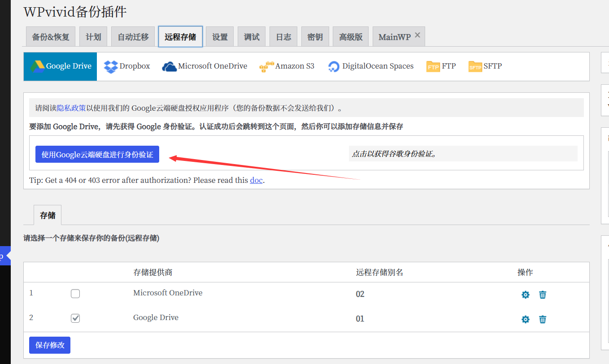The width and height of the screenshot is (609, 364).
Task: Select the Amazon S3 storage provider
Action: pyautogui.click(x=287, y=66)
